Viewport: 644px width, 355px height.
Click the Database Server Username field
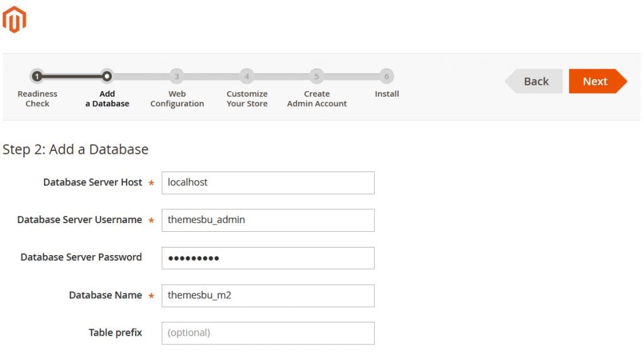(x=268, y=221)
